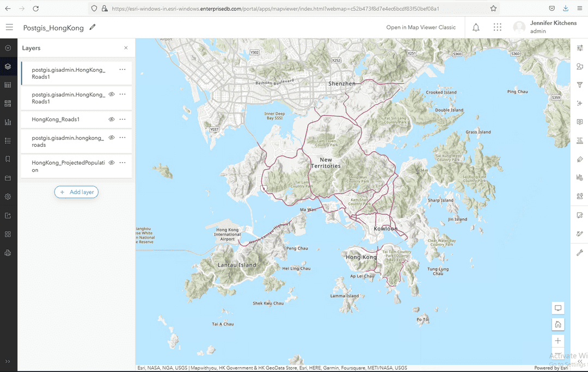Open Map properties with the gear icon
Screen dimensions: 588x372
(8, 196)
